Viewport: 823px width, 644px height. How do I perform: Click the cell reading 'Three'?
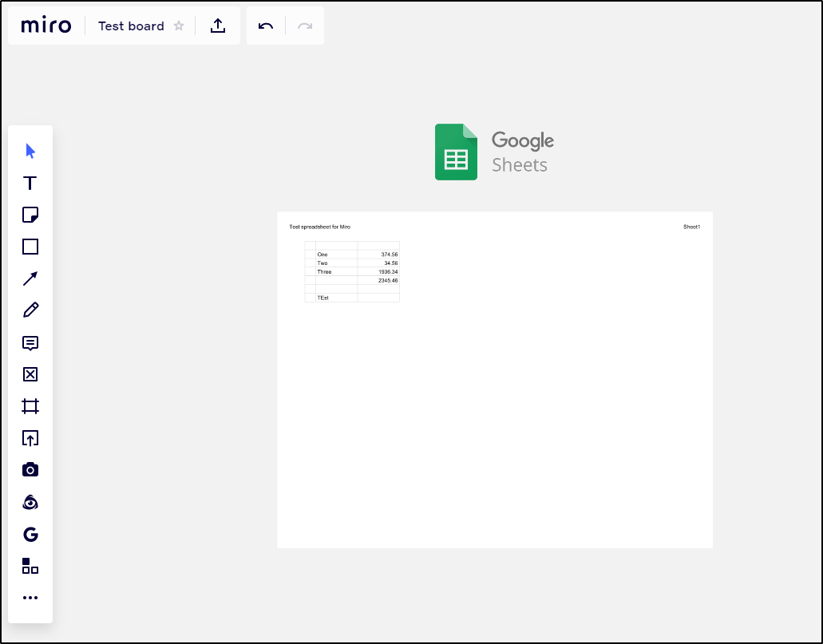[336, 272]
